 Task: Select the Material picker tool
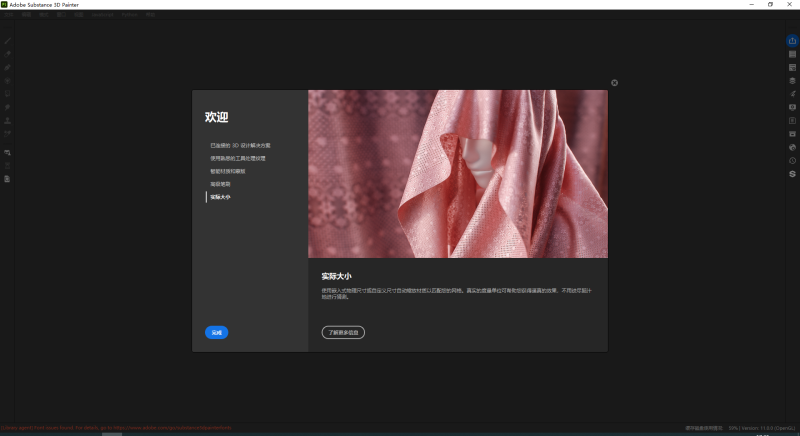click(7, 134)
